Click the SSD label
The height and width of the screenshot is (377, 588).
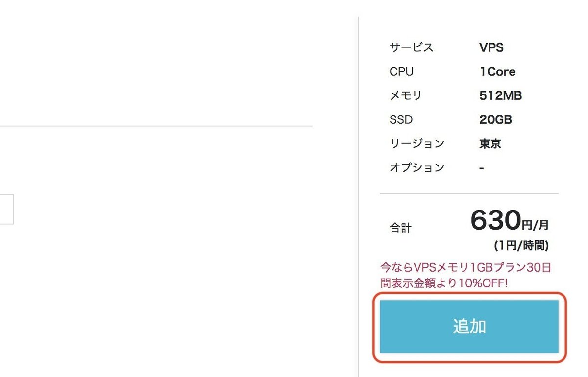click(x=401, y=119)
